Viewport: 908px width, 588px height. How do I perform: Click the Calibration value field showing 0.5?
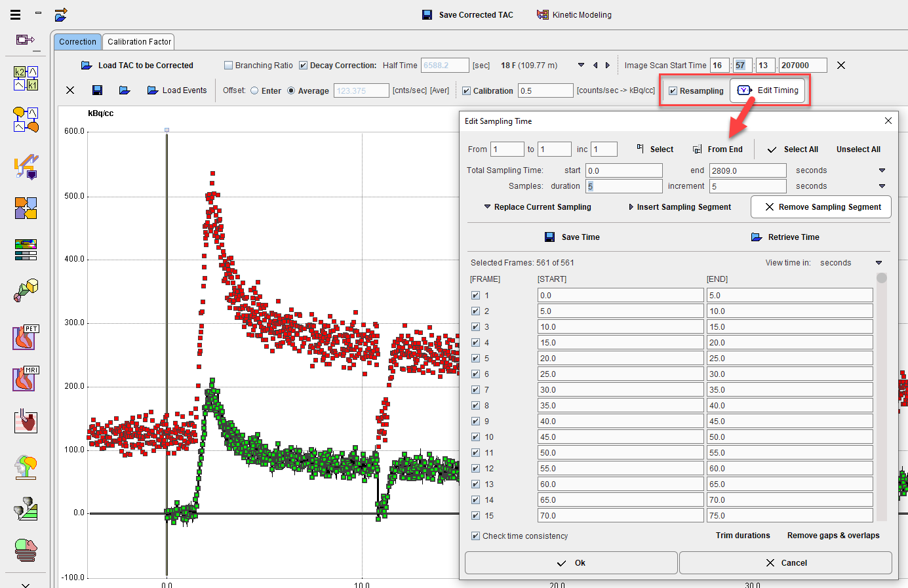tap(545, 90)
